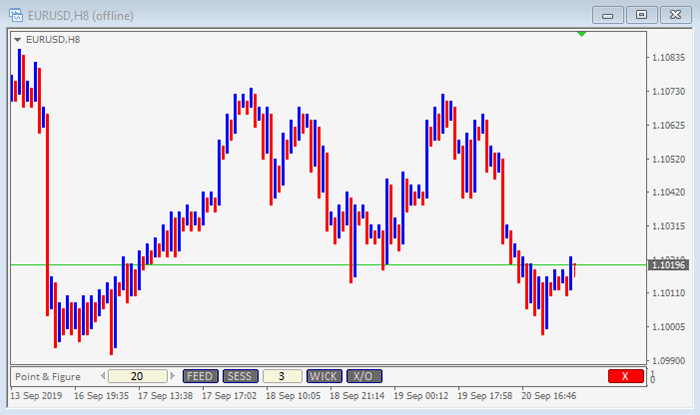Click the 17 Sep 17:02 time label
The image size is (700, 415).
click(229, 396)
